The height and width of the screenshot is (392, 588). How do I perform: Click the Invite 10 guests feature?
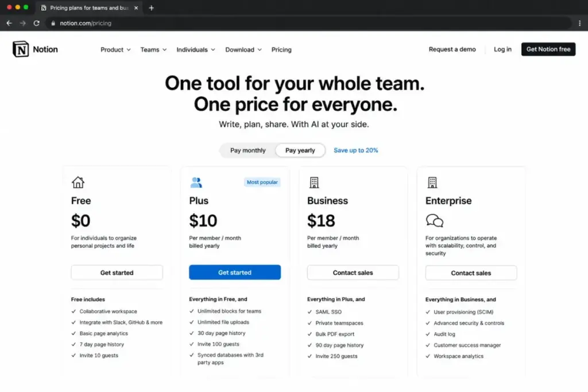click(x=99, y=355)
